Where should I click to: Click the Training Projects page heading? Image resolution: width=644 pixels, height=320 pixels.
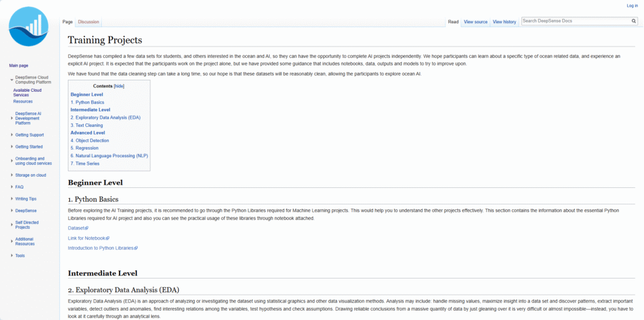(105, 40)
